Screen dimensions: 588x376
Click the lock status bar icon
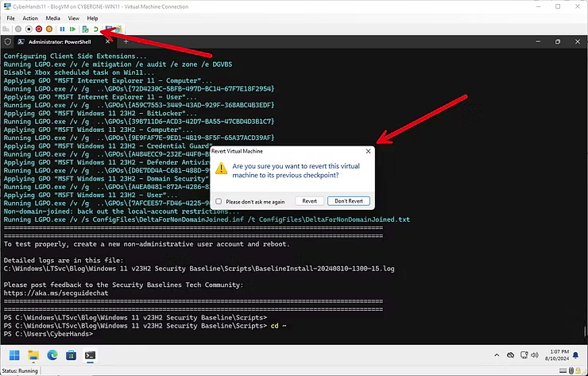coord(578,370)
